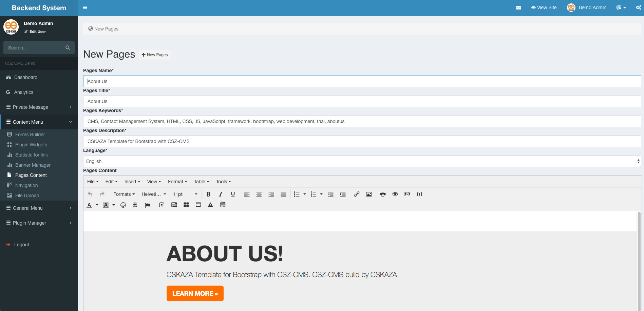
Task: Open the editor View menu
Action: [x=154, y=182]
